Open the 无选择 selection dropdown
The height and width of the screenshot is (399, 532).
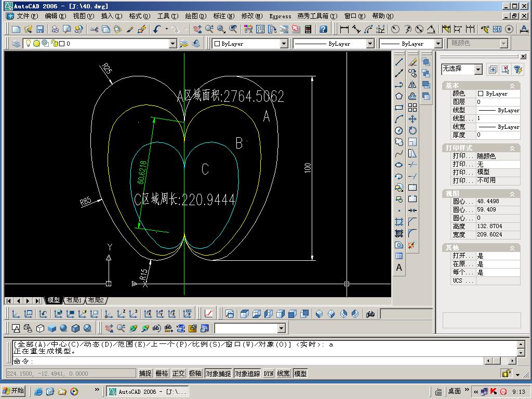pyautogui.click(x=478, y=70)
